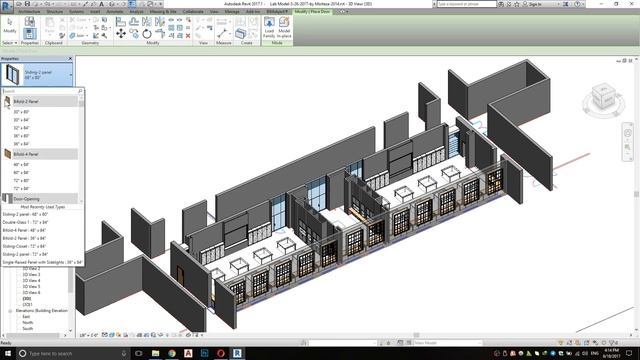Click the Align tool icon
The height and width of the screenshot is (360, 640).
[121, 21]
